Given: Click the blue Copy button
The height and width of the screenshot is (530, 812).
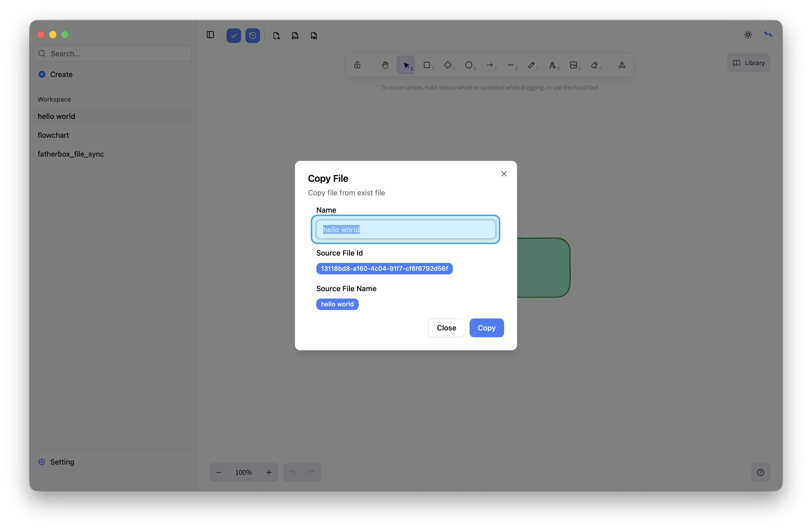Looking at the screenshot, I should pyautogui.click(x=487, y=328).
